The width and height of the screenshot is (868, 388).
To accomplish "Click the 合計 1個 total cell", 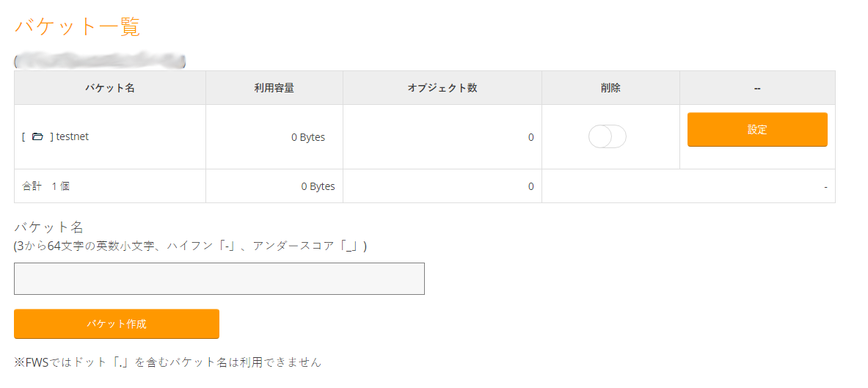I will (x=46, y=186).
